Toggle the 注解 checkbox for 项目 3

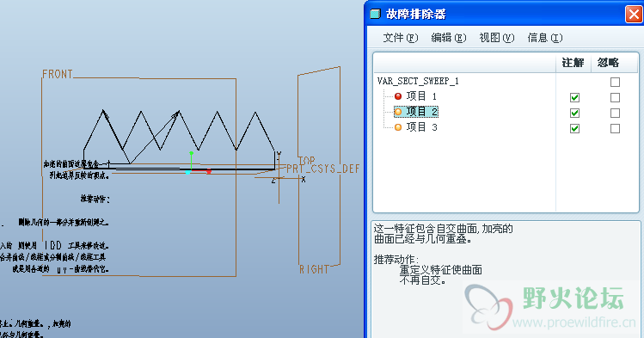click(x=574, y=128)
